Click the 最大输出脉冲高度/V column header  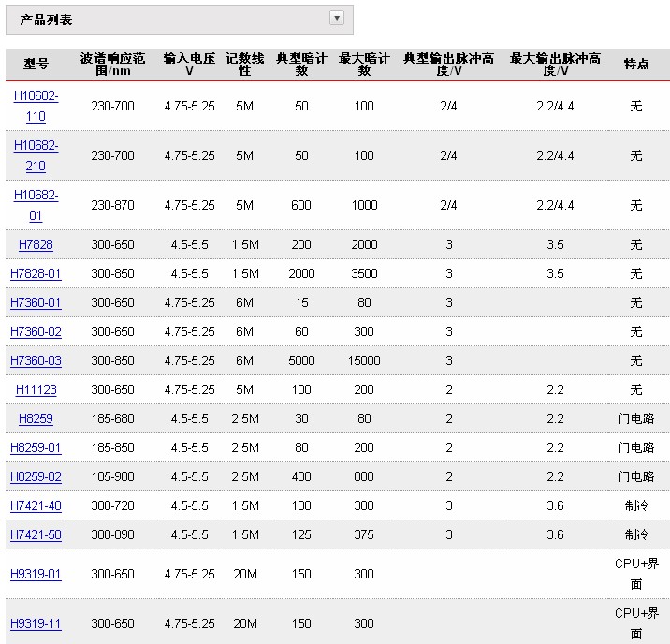(x=555, y=64)
